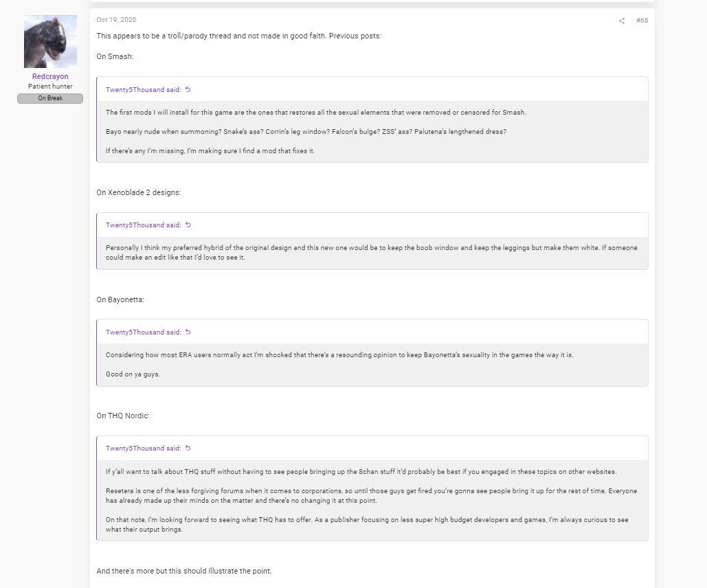Visit Redcrayon's user profile name link

[50, 76]
